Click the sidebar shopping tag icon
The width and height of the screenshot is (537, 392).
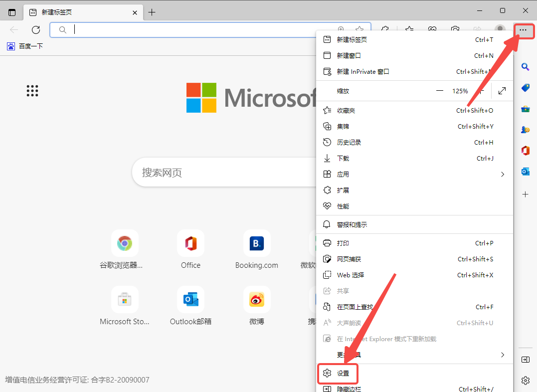525,88
